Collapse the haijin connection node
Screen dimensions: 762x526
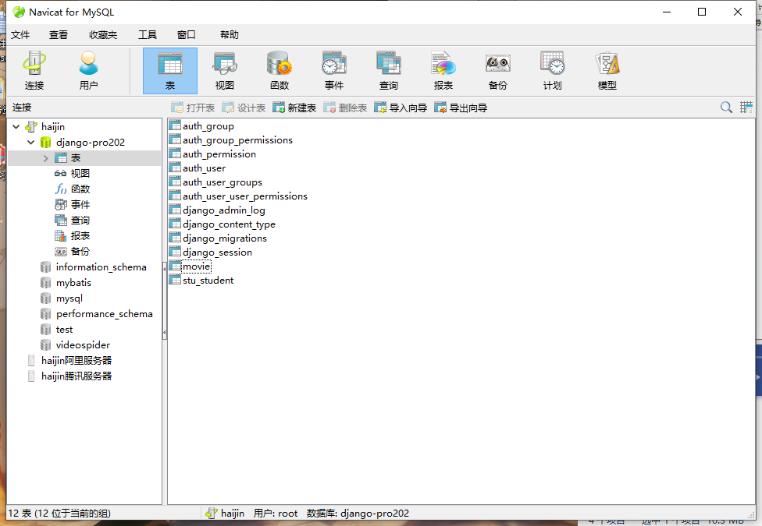16,127
